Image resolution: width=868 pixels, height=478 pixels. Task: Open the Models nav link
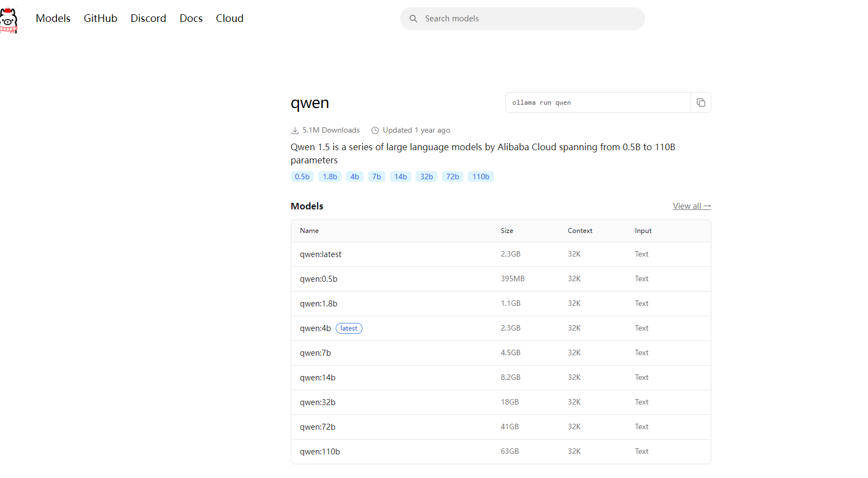[53, 18]
